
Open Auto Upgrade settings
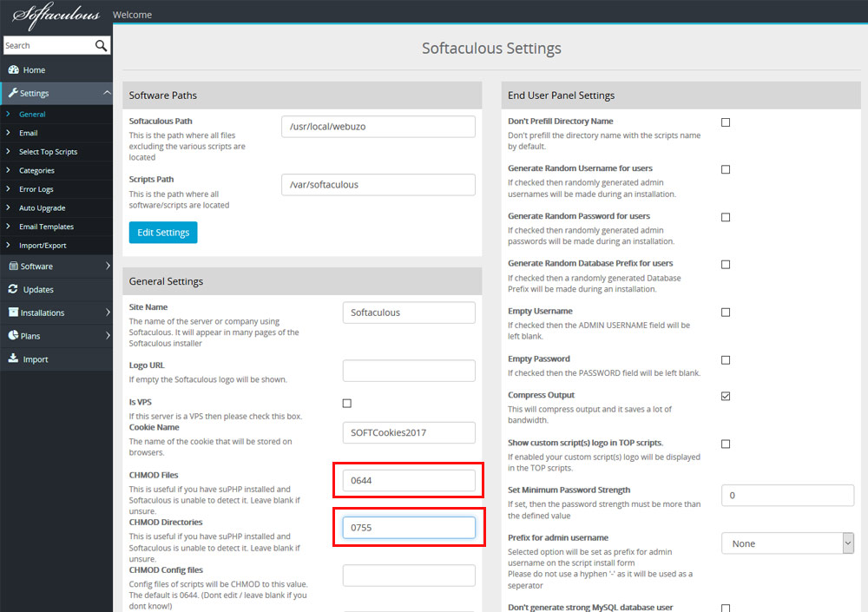pyautogui.click(x=42, y=208)
